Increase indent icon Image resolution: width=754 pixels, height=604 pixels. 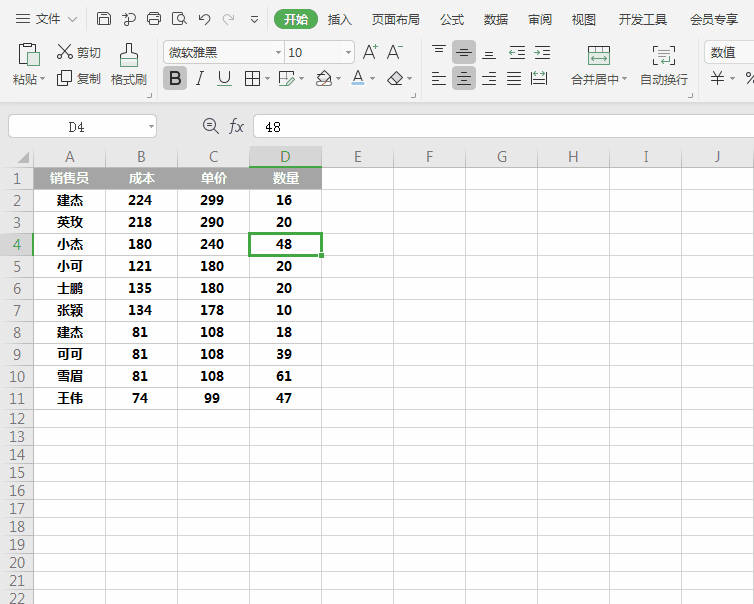click(542, 52)
